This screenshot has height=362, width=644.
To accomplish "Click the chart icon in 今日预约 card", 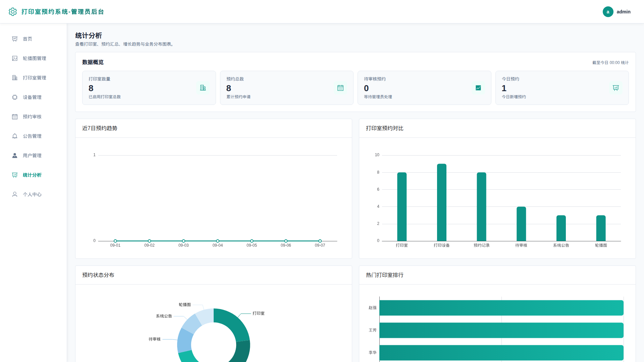I will point(616,88).
